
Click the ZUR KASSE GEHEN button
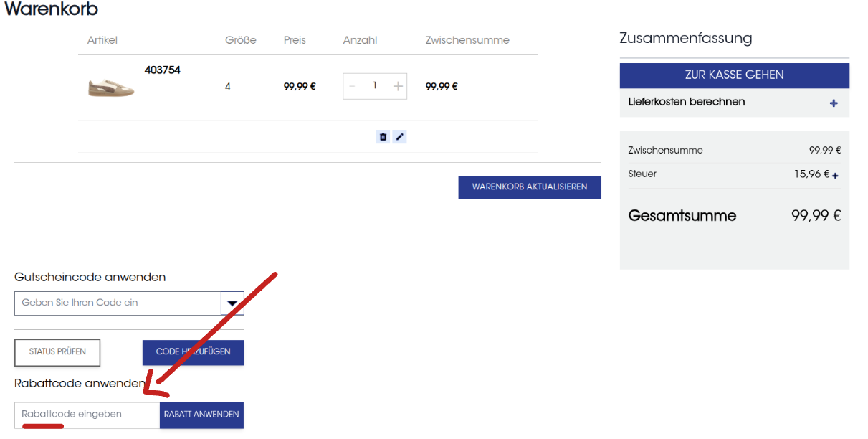pos(734,75)
